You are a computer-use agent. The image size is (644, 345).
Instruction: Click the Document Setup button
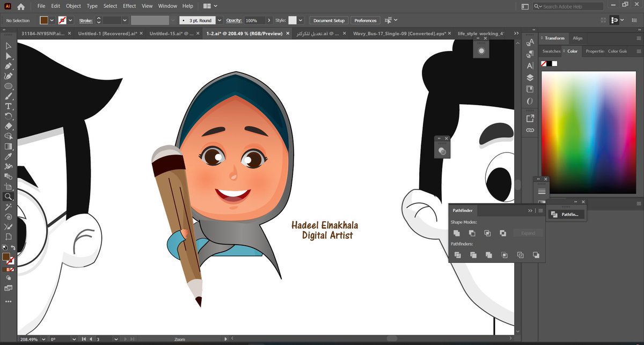[328, 20]
